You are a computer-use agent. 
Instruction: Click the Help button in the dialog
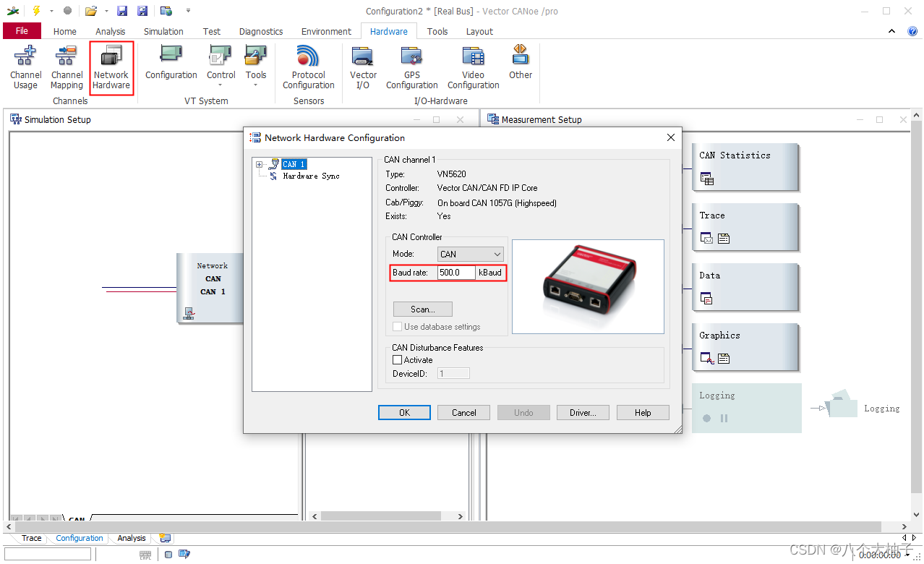click(x=643, y=412)
